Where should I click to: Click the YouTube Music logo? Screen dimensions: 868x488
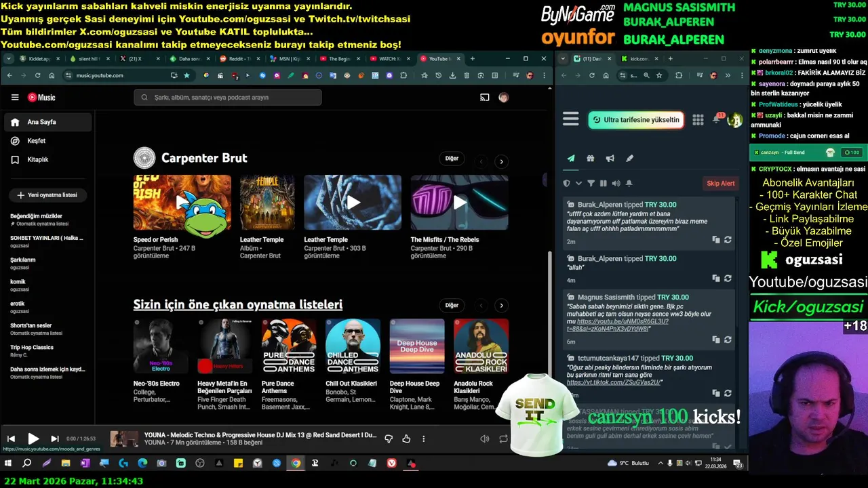(x=41, y=98)
